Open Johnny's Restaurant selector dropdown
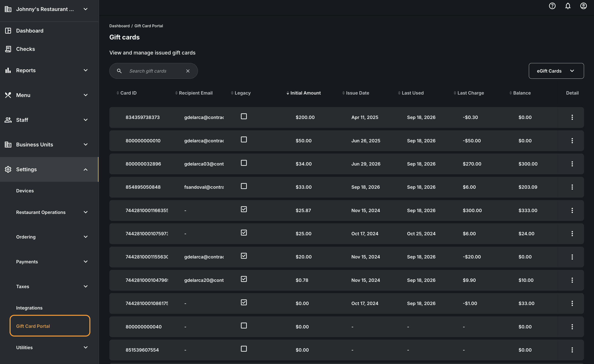594x364 pixels. [x=49, y=9]
